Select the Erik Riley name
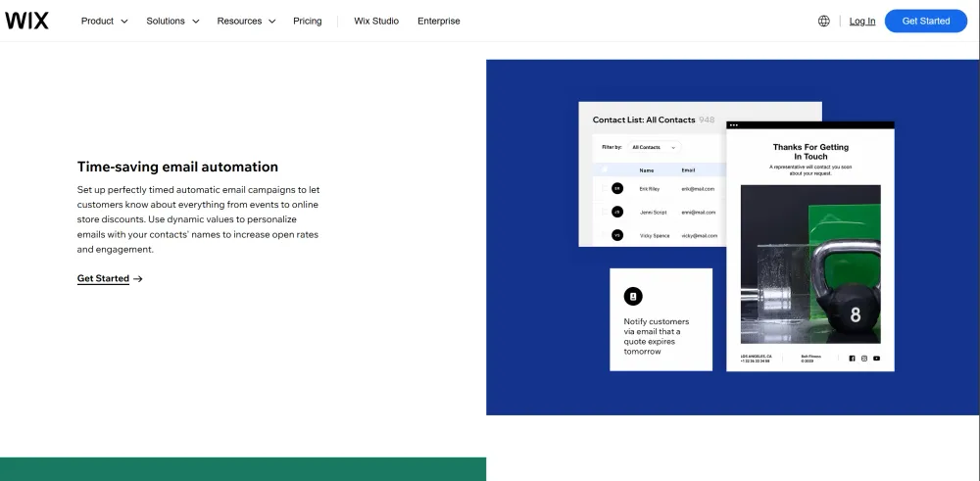 [650, 189]
